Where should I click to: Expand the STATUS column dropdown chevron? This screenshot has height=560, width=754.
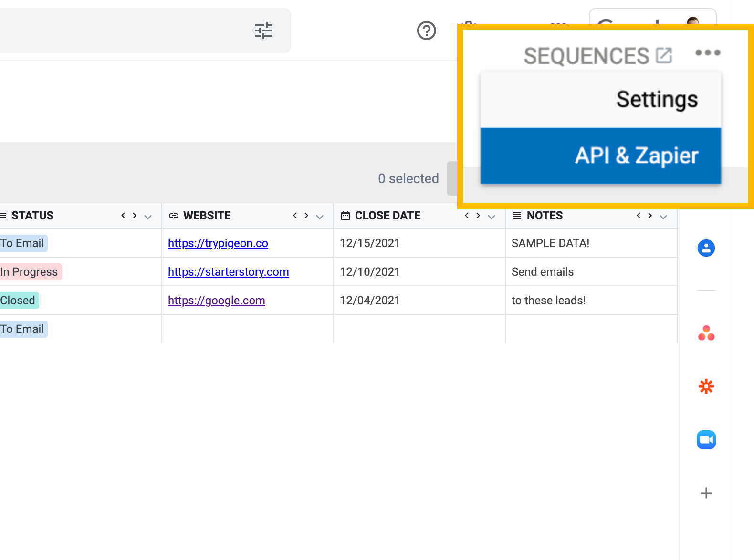(148, 217)
